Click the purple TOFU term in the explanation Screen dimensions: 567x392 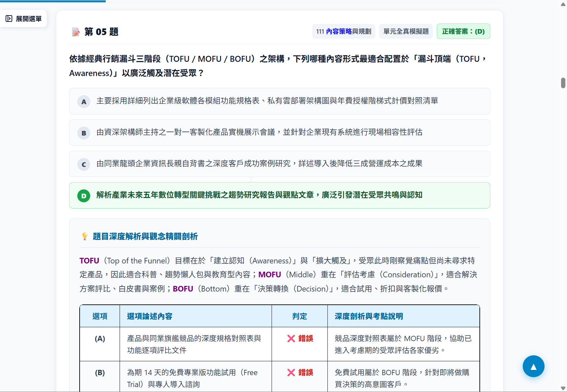click(x=89, y=261)
